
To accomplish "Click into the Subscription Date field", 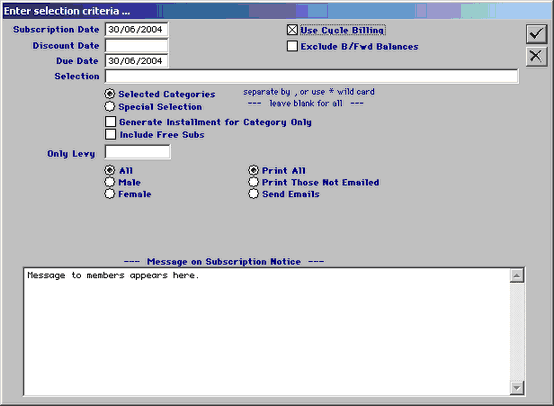I will pyautogui.click(x=136, y=29).
